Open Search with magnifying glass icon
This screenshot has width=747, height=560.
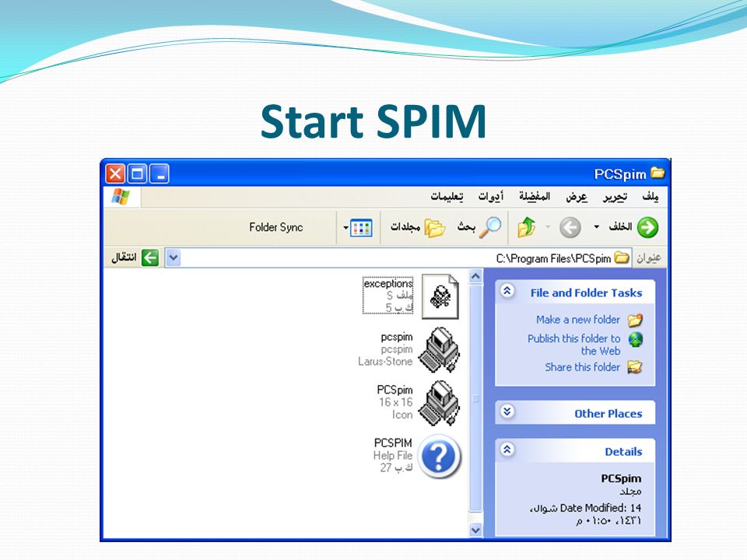[x=490, y=227]
